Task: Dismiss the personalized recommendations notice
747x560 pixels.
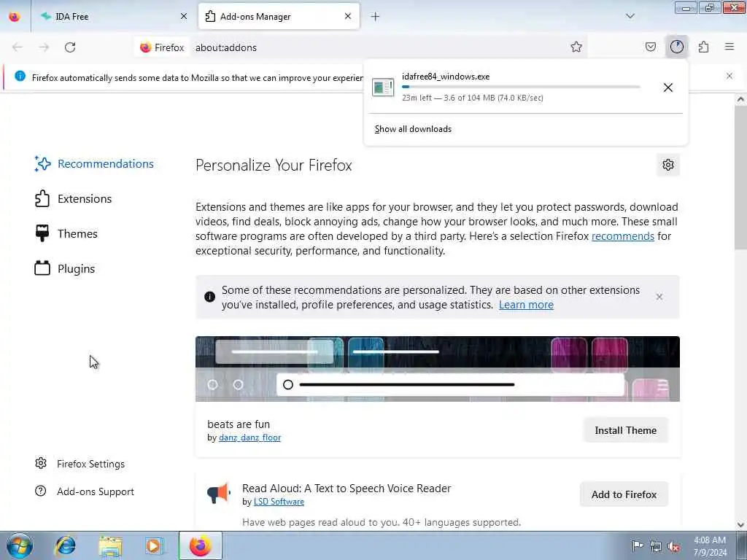Action: 659,297
